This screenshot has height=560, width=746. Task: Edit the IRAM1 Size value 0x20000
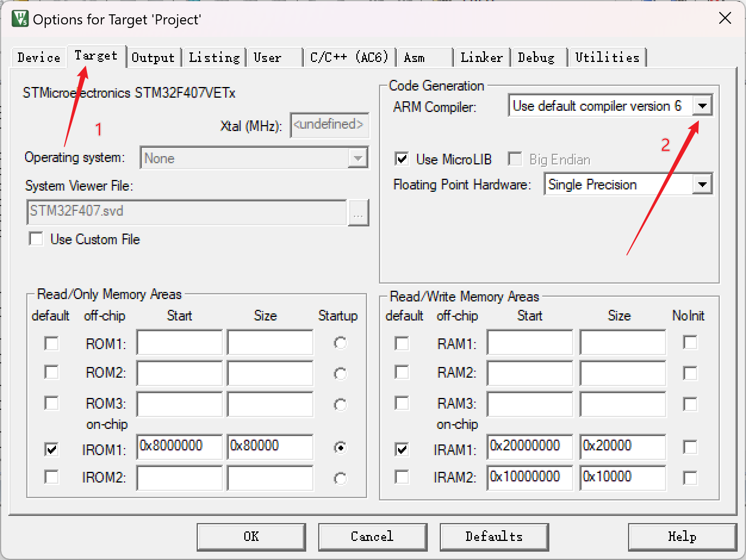click(623, 447)
